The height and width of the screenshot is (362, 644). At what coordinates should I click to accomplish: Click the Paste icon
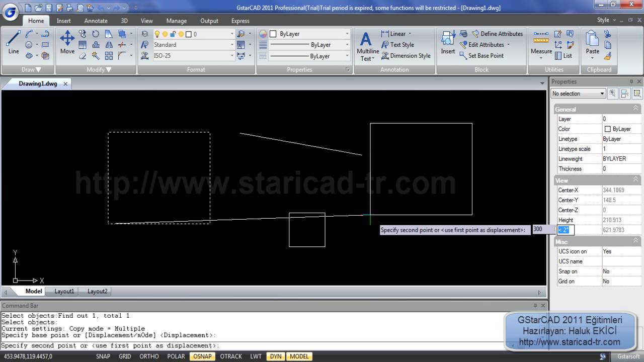593,43
